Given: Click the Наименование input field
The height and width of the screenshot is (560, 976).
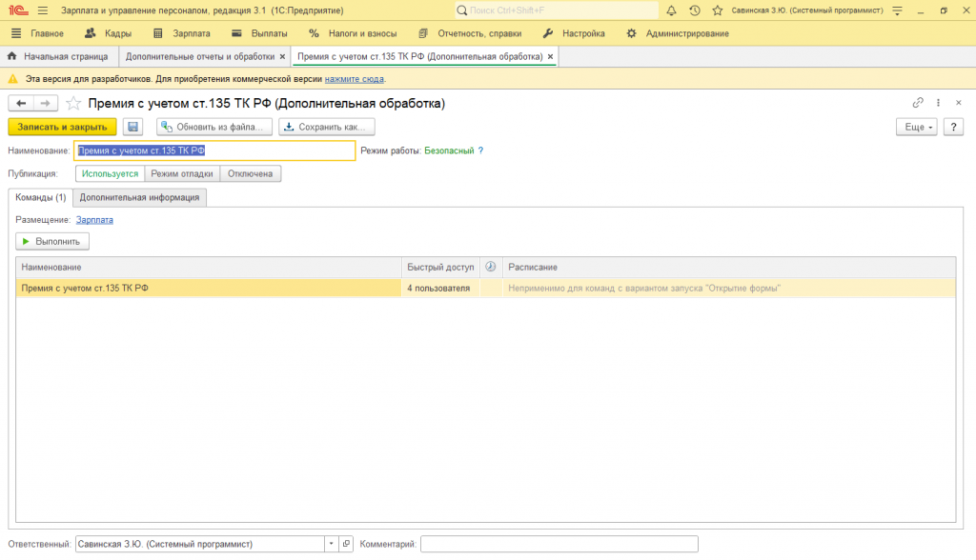Looking at the screenshot, I should (x=214, y=150).
